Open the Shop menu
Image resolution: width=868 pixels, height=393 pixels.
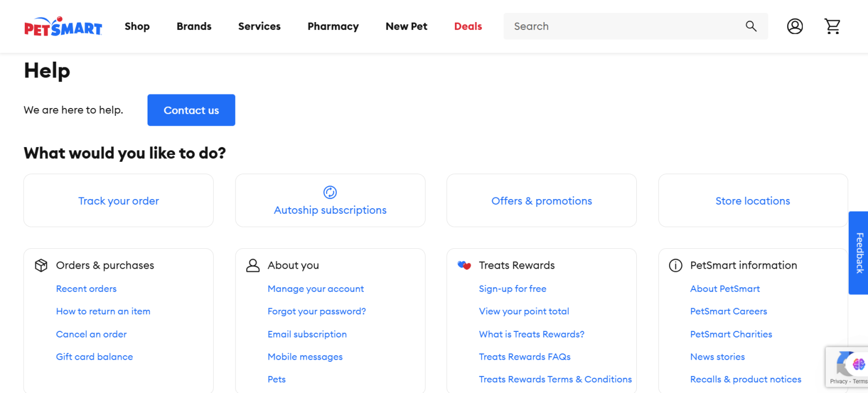(137, 26)
